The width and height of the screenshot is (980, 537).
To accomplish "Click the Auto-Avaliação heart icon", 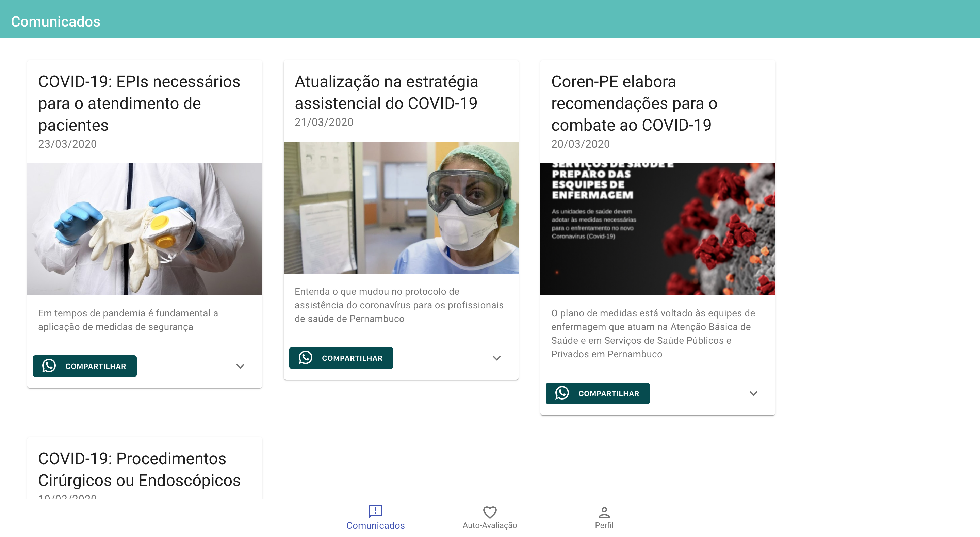I will tap(490, 512).
